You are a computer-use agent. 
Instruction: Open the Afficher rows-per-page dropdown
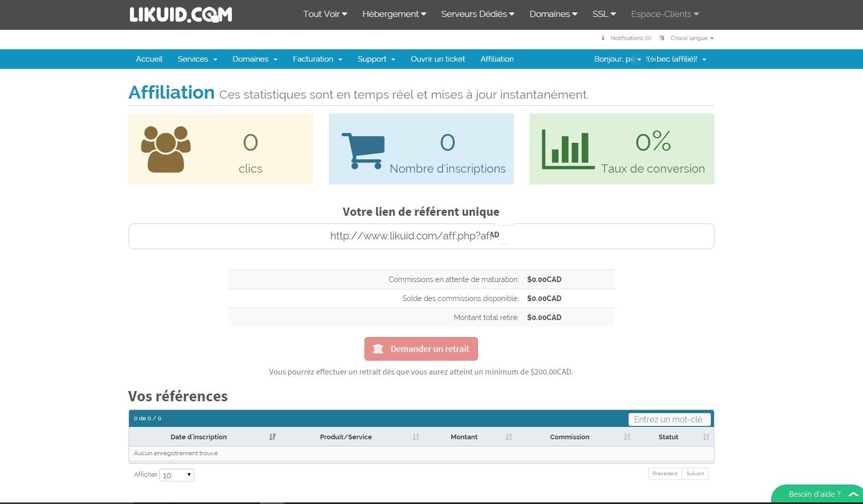pos(177,475)
